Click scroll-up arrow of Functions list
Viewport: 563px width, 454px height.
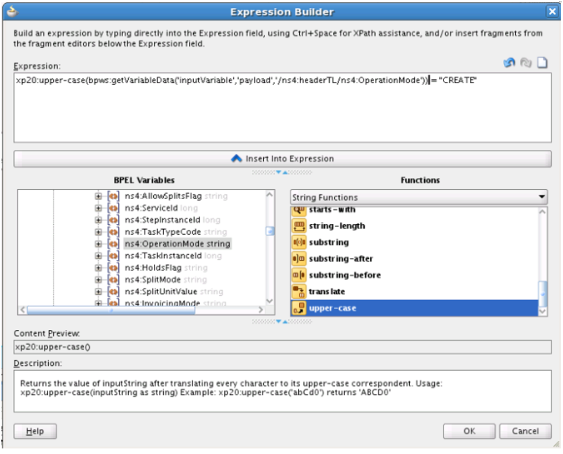[x=543, y=212]
